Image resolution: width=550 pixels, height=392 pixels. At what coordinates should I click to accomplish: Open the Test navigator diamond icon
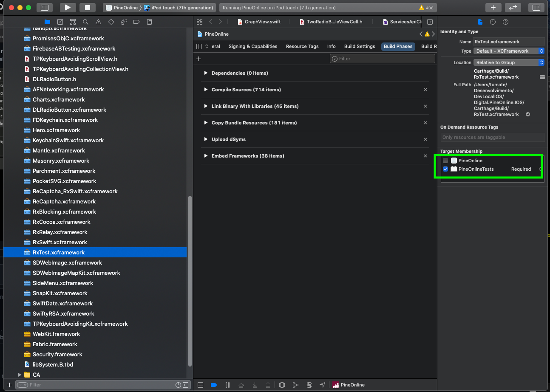pyautogui.click(x=111, y=22)
